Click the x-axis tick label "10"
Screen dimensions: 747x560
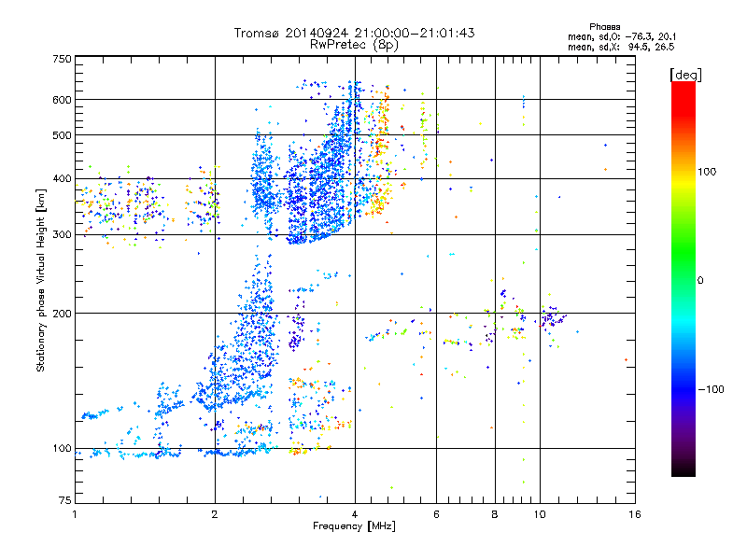pos(540,514)
